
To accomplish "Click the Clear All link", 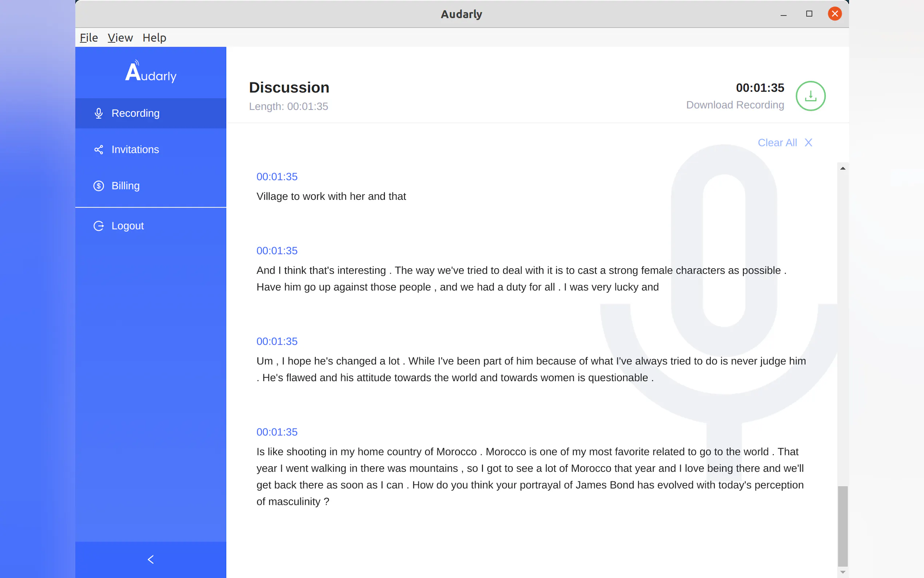I will (777, 143).
